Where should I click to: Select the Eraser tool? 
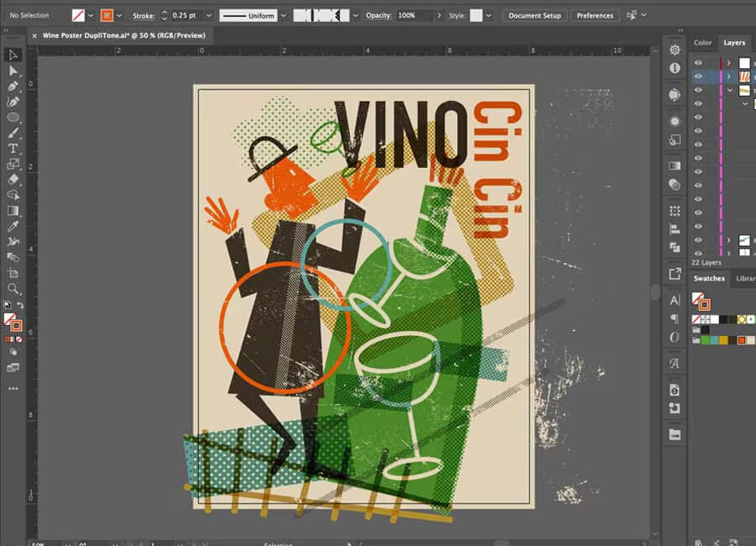[x=13, y=180]
